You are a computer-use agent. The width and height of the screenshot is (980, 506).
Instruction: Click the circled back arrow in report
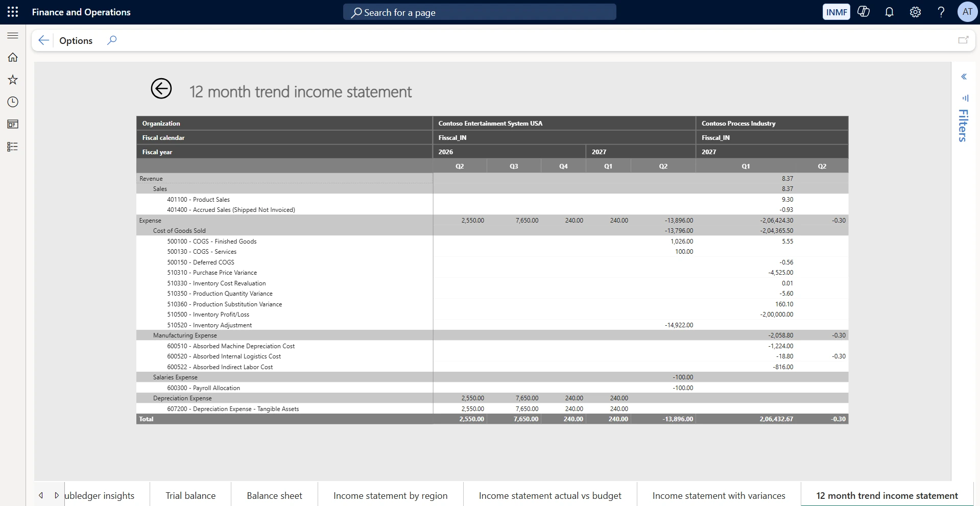pyautogui.click(x=161, y=89)
